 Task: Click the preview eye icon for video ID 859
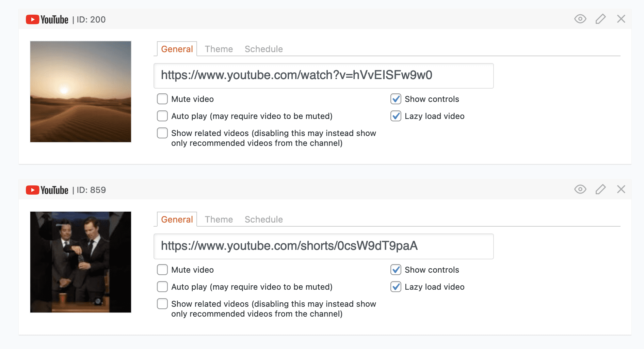click(x=580, y=189)
